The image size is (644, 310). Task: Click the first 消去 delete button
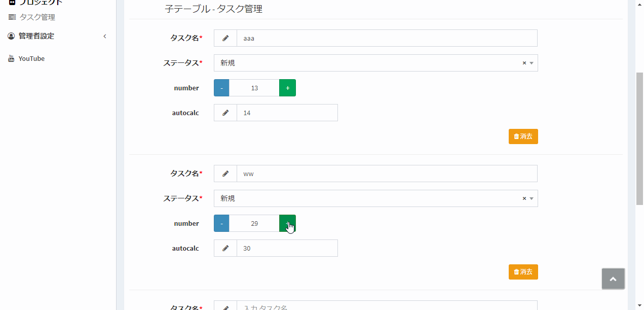click(523, 136)
